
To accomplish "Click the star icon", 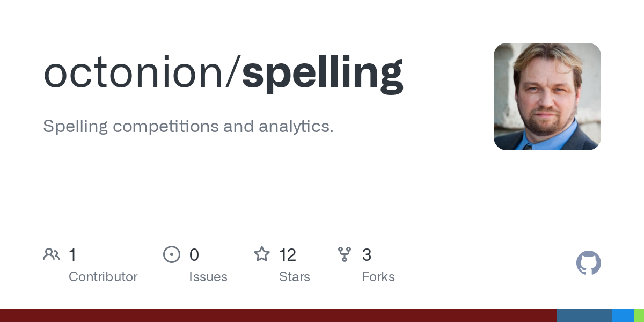I will click(x=262, y=254).
